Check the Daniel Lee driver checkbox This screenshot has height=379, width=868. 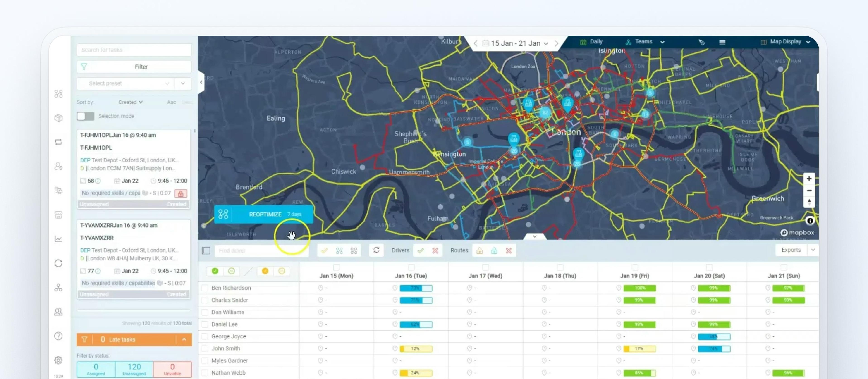[x=205, y=324]
